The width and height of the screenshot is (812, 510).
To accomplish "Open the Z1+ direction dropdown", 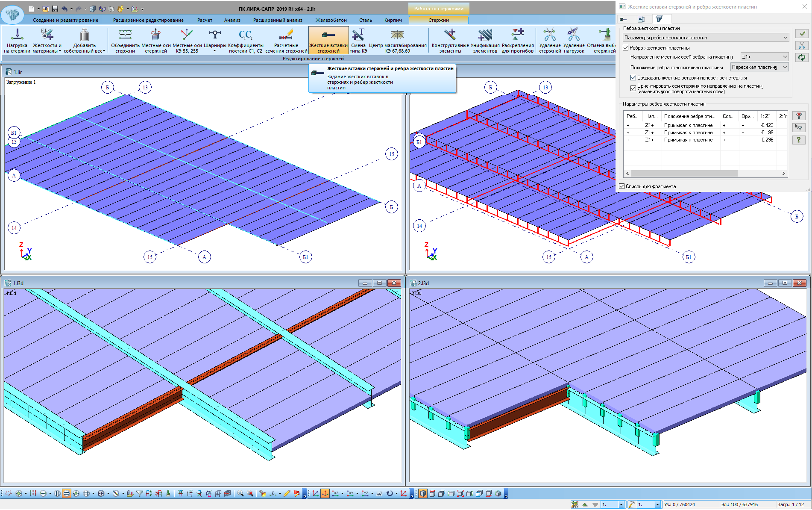I will (764, 57).
